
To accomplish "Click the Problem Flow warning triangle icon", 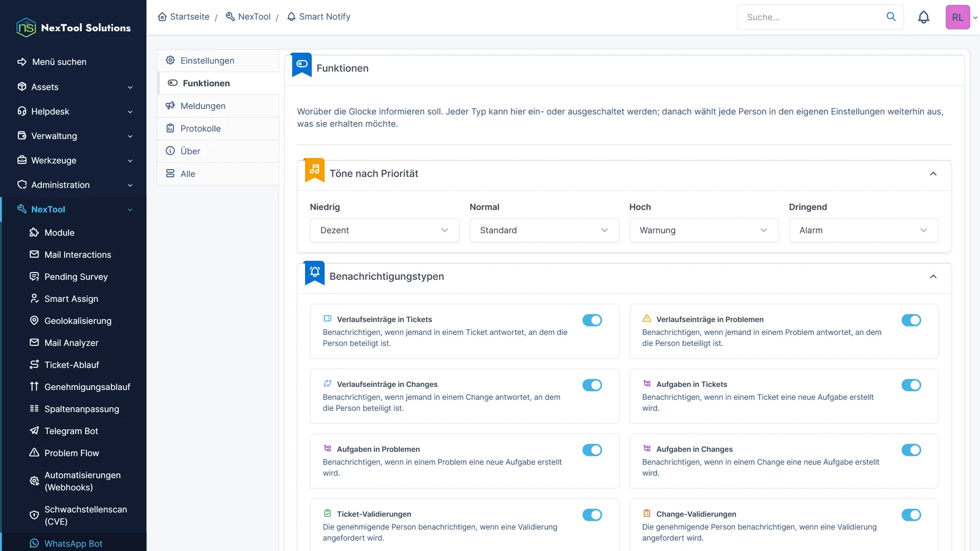I will pos(34,452).
